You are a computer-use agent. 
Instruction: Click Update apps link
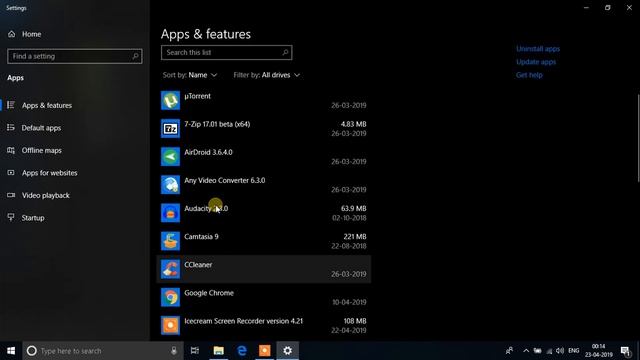536,62
